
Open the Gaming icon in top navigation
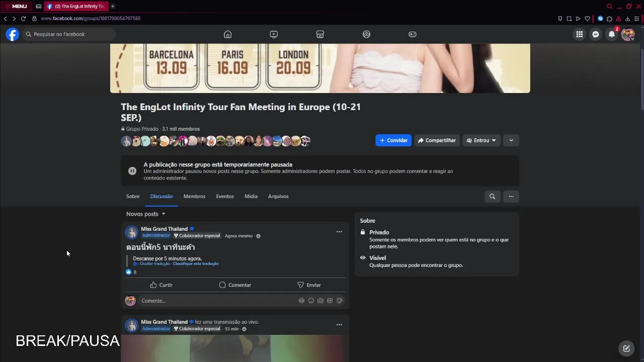pyautogui.click(x=413, y=34)
